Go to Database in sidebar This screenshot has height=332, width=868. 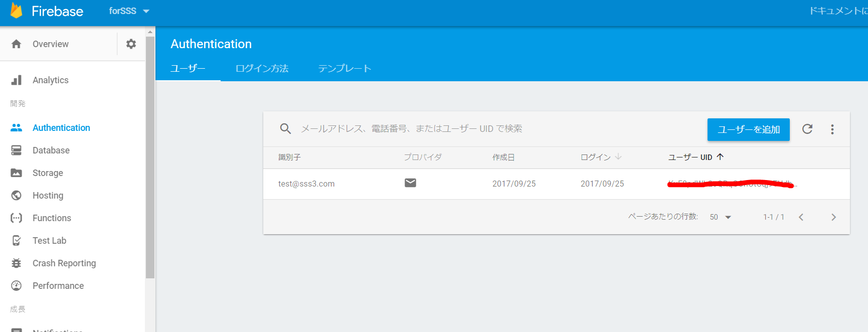click(51, 150)
